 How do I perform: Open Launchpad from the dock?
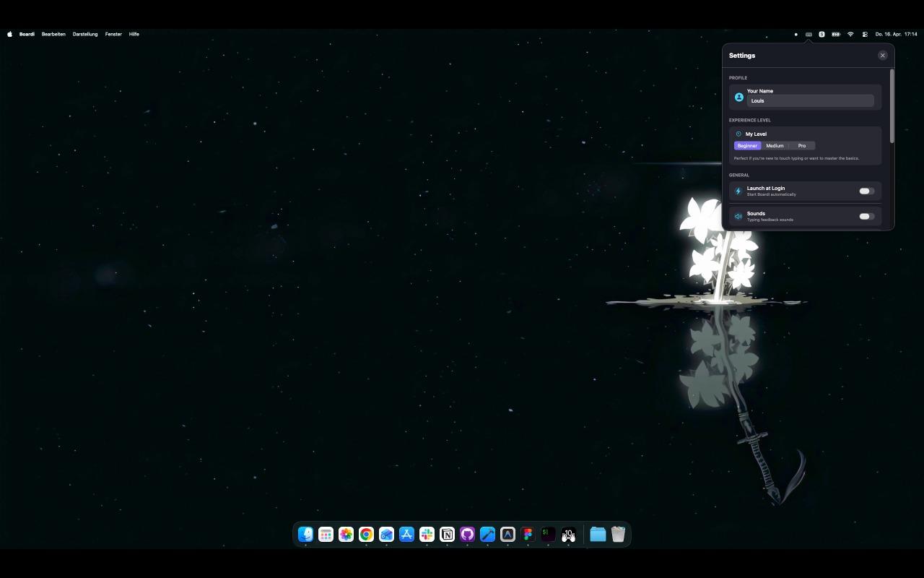(x=326, y=534)
